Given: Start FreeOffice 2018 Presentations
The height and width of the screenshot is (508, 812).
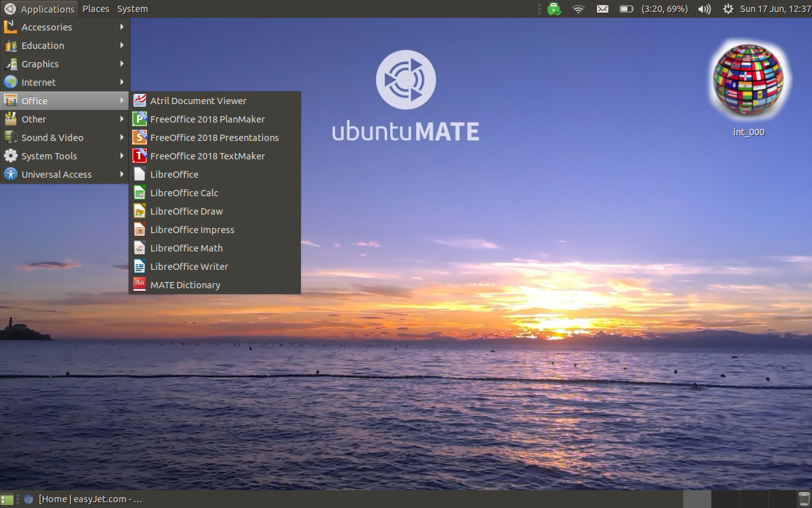Looking at the screenshot, I should (214, 138).
